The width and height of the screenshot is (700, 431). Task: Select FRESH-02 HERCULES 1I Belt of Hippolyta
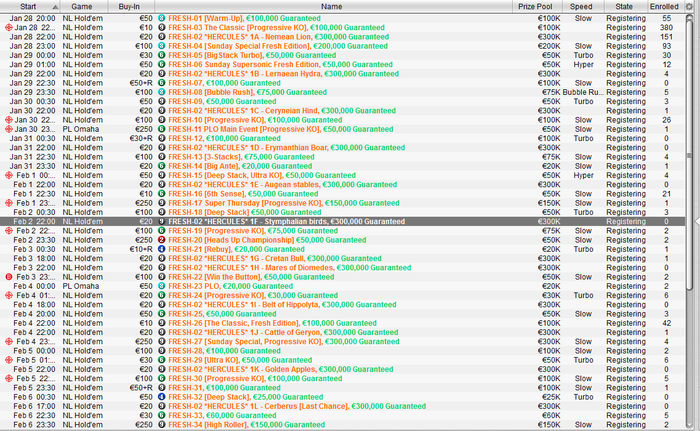[x=342, y=305]
